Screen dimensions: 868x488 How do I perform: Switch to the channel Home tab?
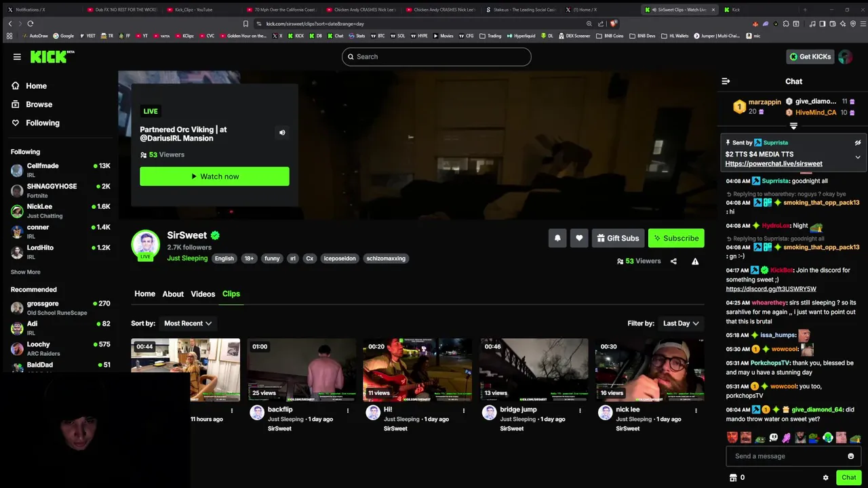pos(144,294)
